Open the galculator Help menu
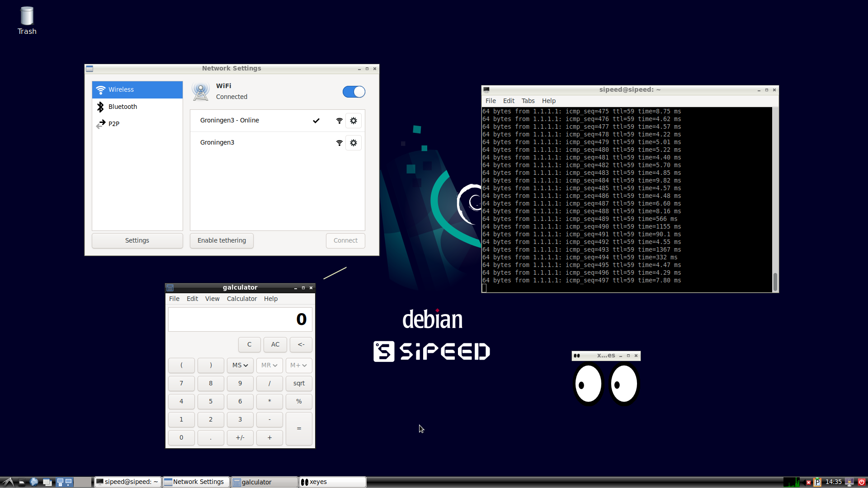 click(271, 299)
